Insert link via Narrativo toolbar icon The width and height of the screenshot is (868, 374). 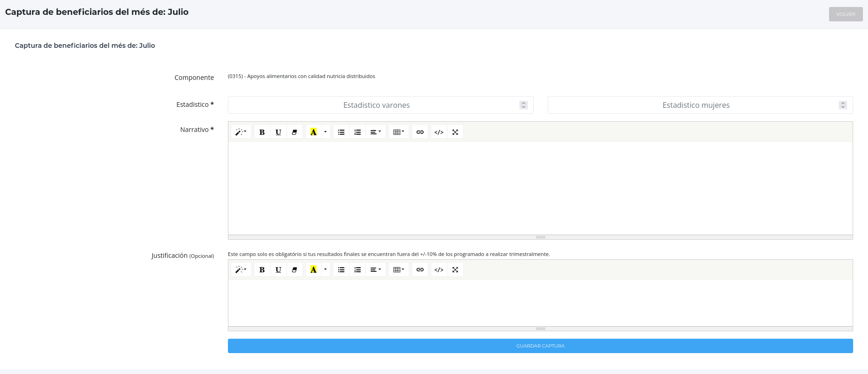[420, 132]
